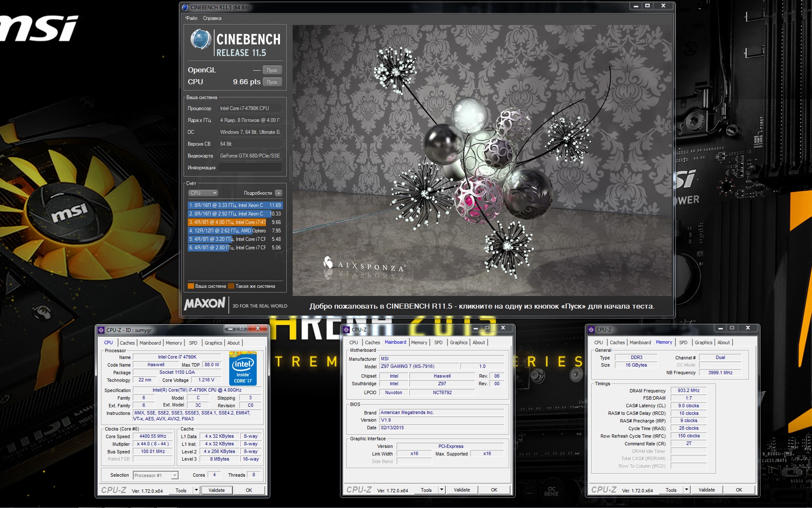Minimize the Cinebench window
The height and width of the screenshot is (508, 812).
(635, 6)
